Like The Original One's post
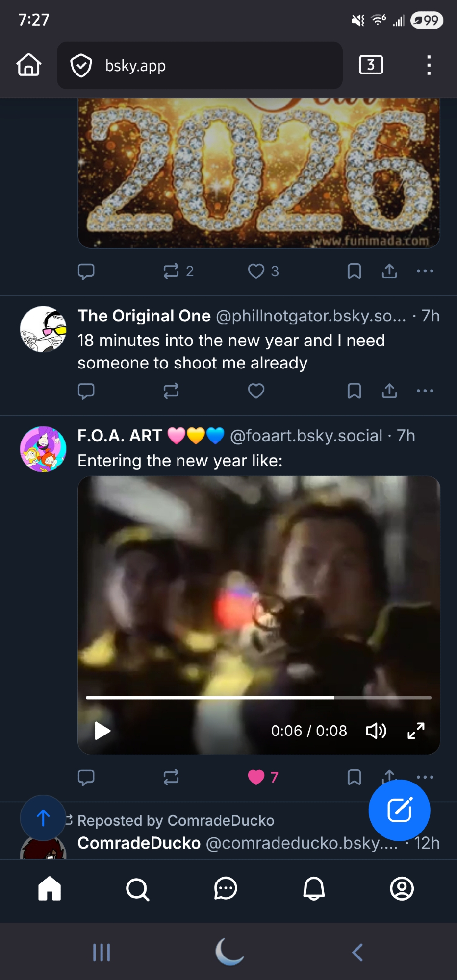The height and width of the screenshot is (980, 457). coord(256,391)
